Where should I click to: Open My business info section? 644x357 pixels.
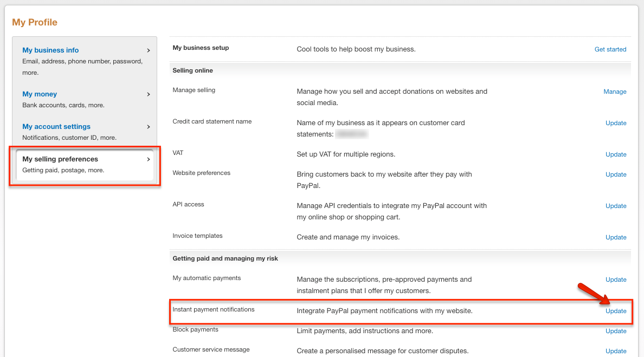(50, 50)
